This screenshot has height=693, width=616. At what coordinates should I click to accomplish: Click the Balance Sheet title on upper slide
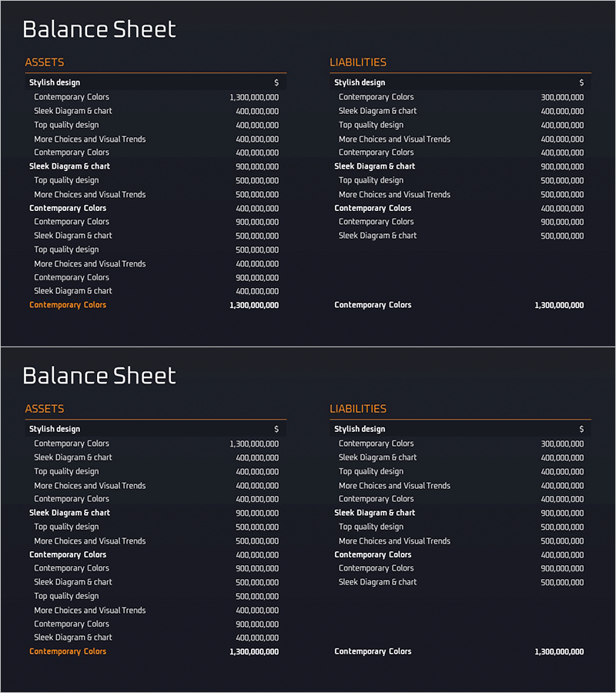point(99,30)
